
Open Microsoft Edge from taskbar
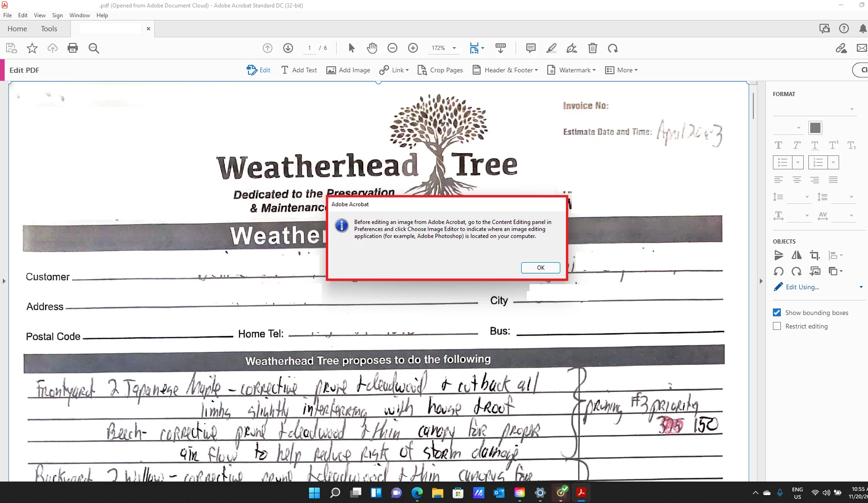pyautogui.click(x=417, y=492)
